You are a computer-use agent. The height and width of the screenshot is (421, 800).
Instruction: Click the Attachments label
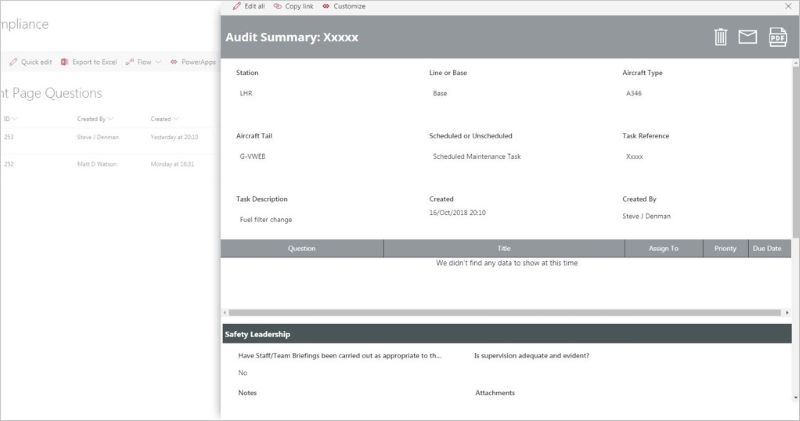[495, 393]
